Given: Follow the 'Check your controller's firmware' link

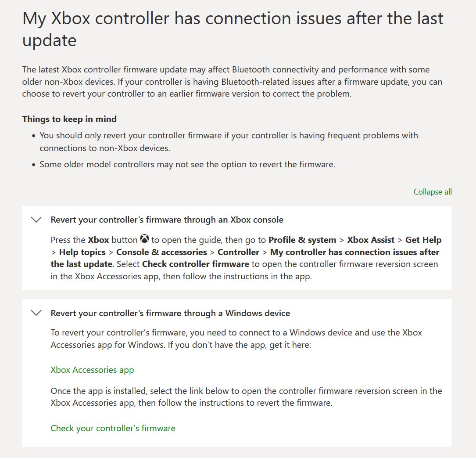Looking at the screenshot, I should coord(113,428).
